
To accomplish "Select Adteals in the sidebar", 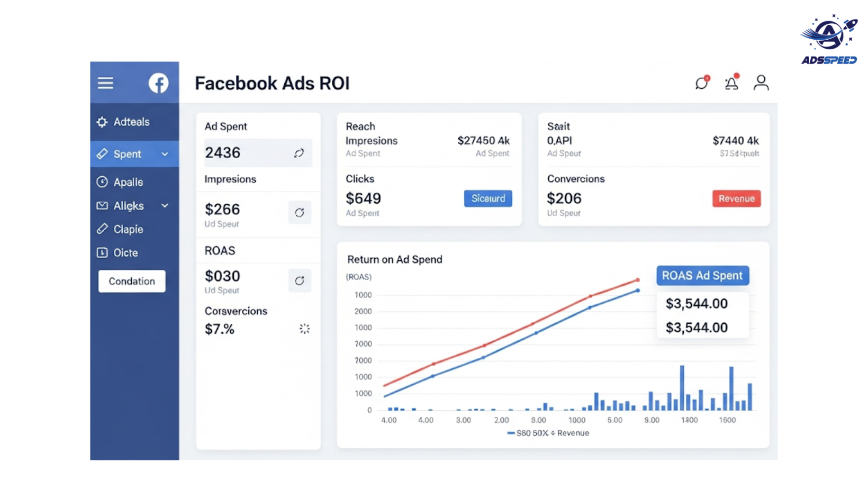I will click(131, 122).
